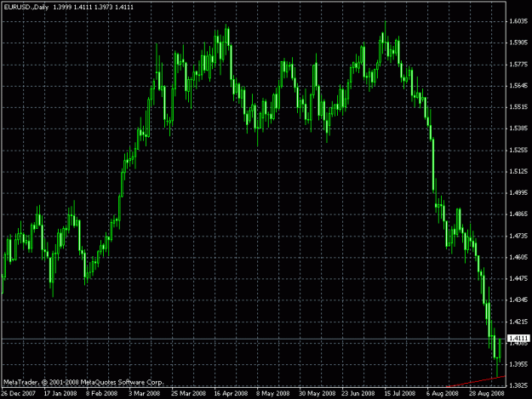Viewport: 532px width, 399px height.
Task: Click the 1.3955 price scale label
Action: (x=518, y=364)
